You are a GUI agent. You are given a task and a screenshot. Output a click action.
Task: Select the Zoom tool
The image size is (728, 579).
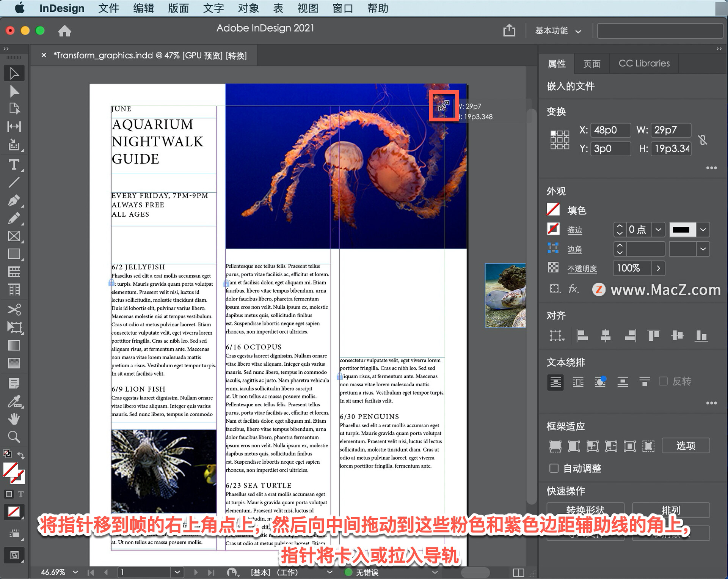click(x=14, y=437)
